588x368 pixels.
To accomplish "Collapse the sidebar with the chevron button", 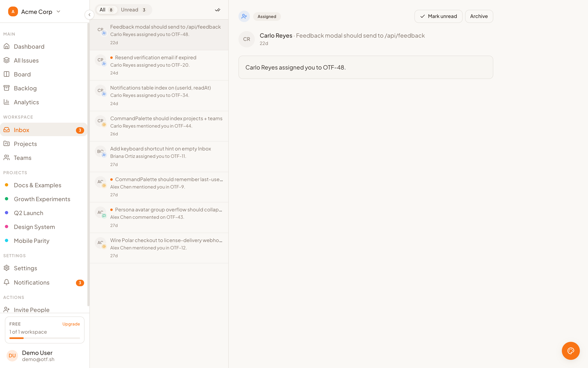I will (89, 15).
